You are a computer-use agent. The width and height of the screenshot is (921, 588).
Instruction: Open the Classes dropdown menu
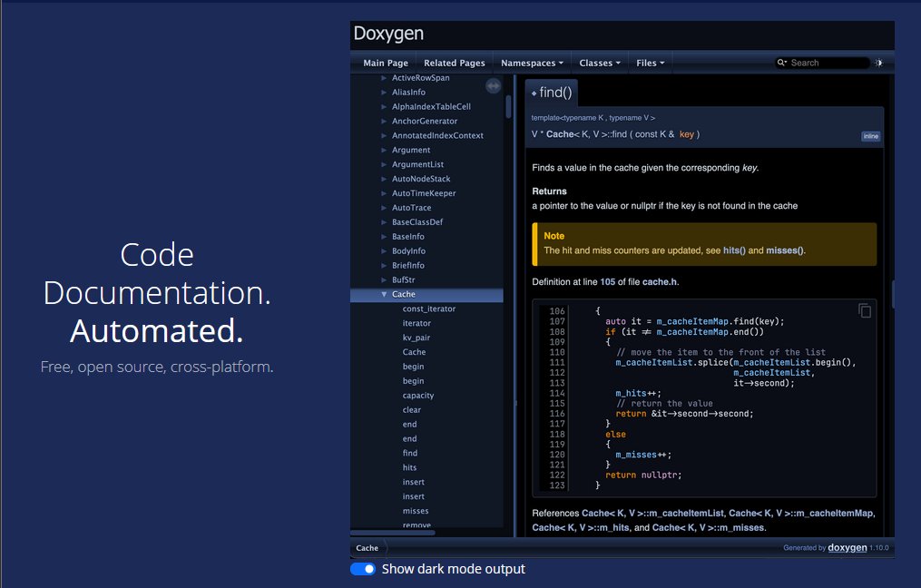tap(600, 63)
